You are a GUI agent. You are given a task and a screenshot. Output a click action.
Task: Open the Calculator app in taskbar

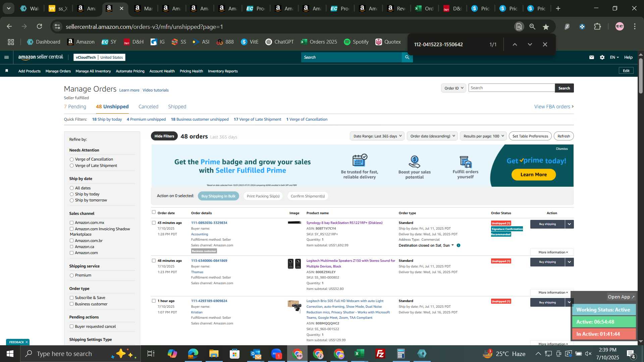[x=401, y=354]
